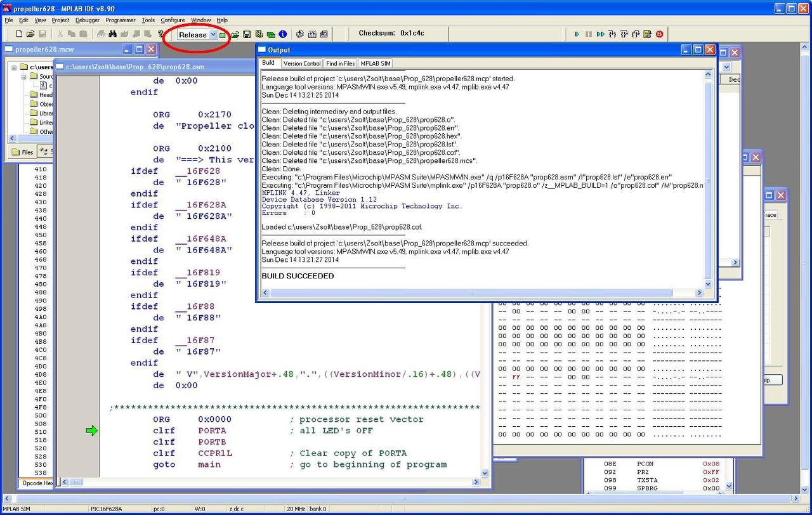The image size is (812, 515).
Task: Click the Step Into debug icon
Action: click(612, 34)
